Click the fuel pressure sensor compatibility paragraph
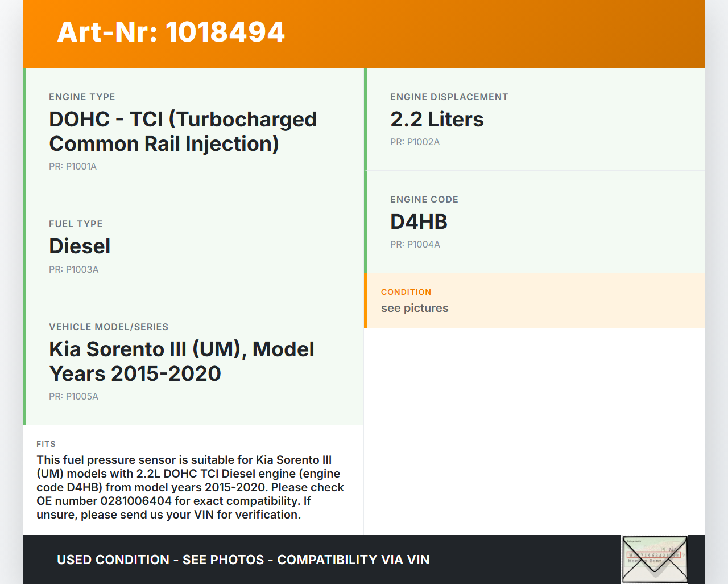The width and height of the screenshot is (728, 584). click(191, 487)
